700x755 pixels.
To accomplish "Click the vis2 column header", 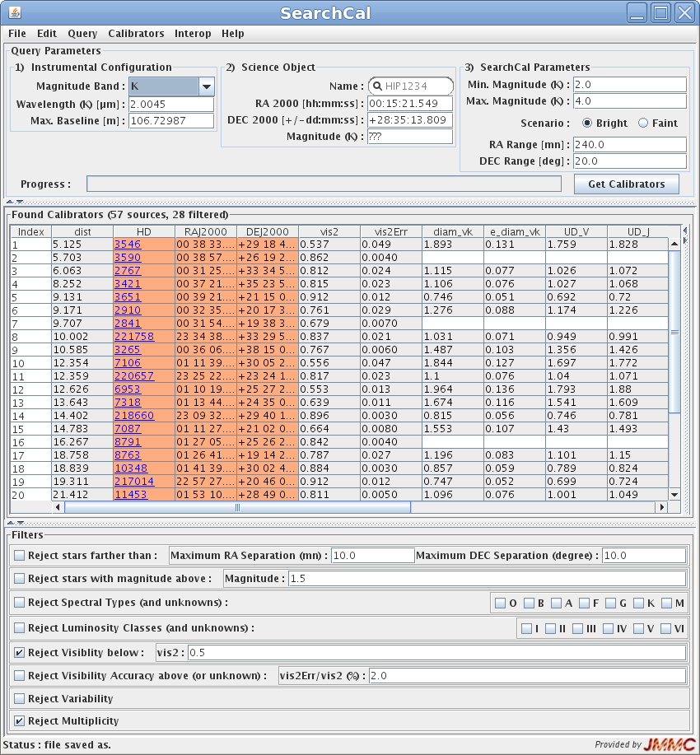I will pos(329,231).
